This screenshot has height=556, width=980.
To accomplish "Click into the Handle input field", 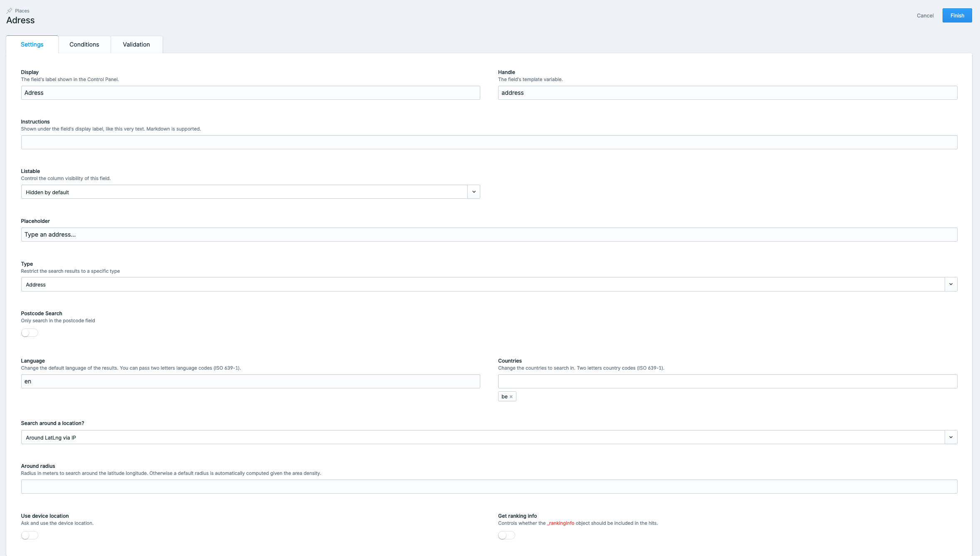I will pos(727,93).
